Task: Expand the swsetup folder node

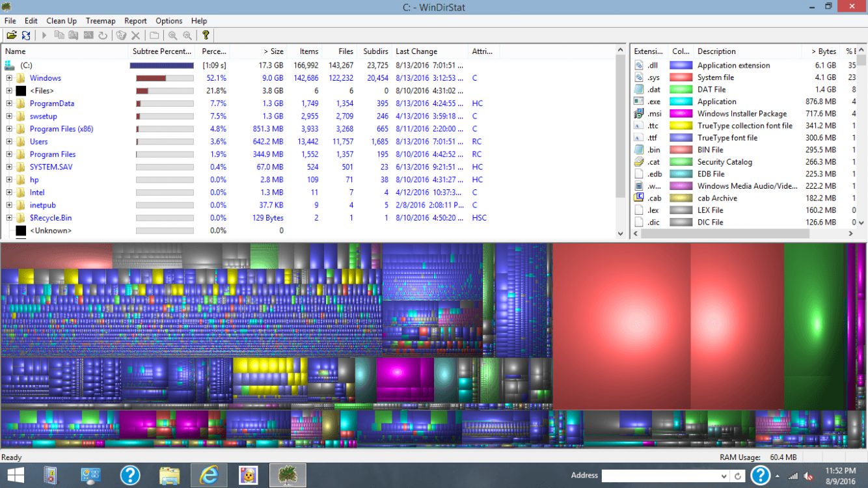Action: pos(9,116)
